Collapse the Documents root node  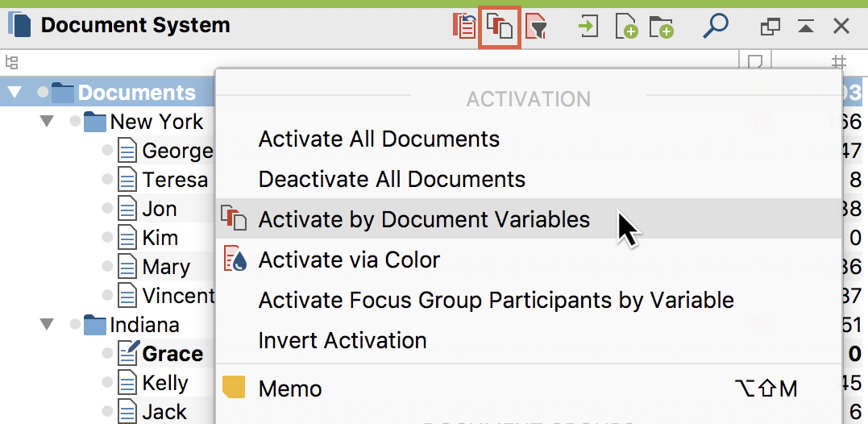coord(14,93)
